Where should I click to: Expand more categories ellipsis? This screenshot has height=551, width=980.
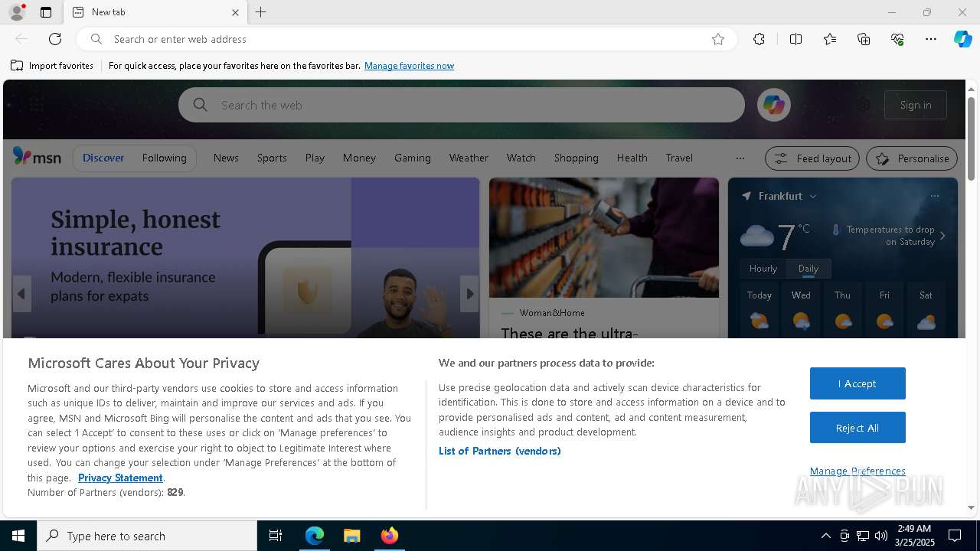740,158
